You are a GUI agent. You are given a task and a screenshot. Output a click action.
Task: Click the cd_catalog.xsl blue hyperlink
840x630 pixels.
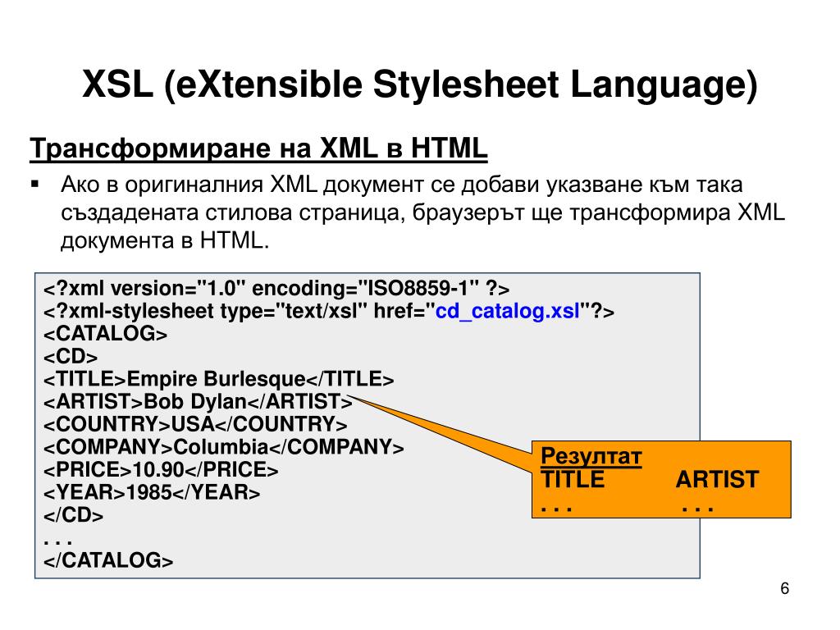click(508, 312)
